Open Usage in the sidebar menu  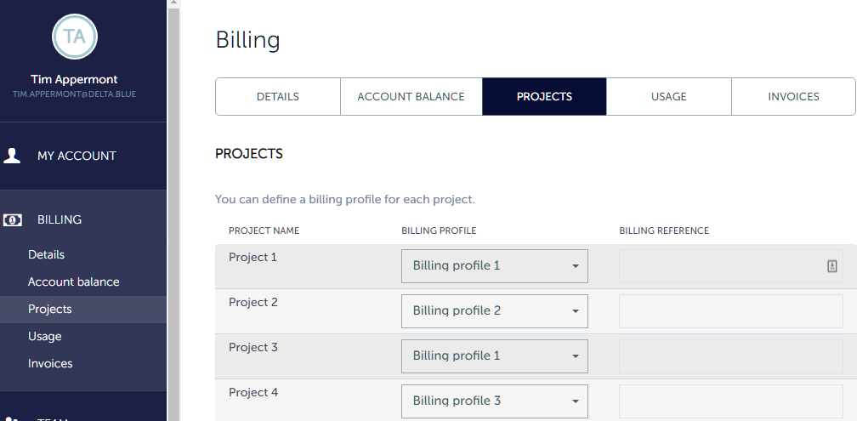point(44,337)
